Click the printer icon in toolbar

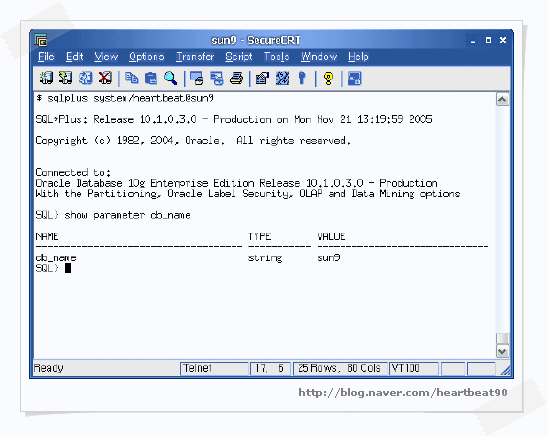pos(237,78)
